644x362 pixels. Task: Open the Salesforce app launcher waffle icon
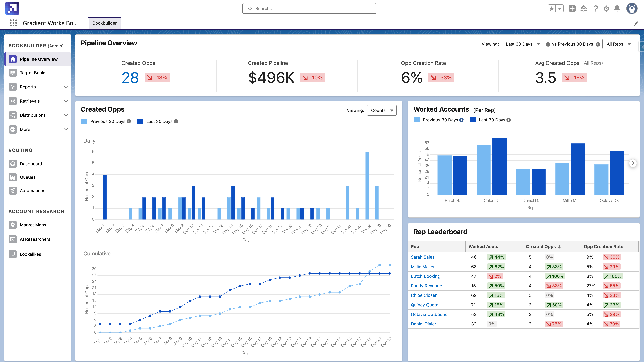tap(13, 23)
